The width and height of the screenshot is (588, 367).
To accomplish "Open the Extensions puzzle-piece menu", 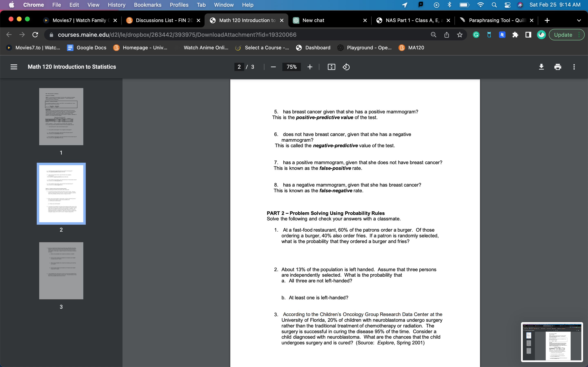I will 515,35.
